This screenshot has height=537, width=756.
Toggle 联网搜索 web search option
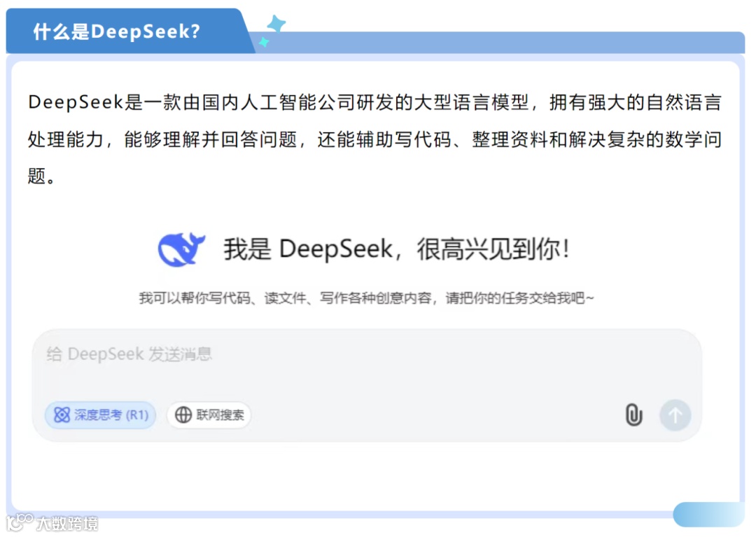tap(209, 414)
